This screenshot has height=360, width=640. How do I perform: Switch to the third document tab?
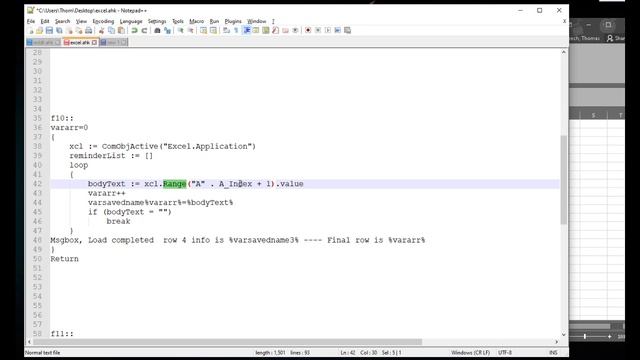(x=114, y=42)
